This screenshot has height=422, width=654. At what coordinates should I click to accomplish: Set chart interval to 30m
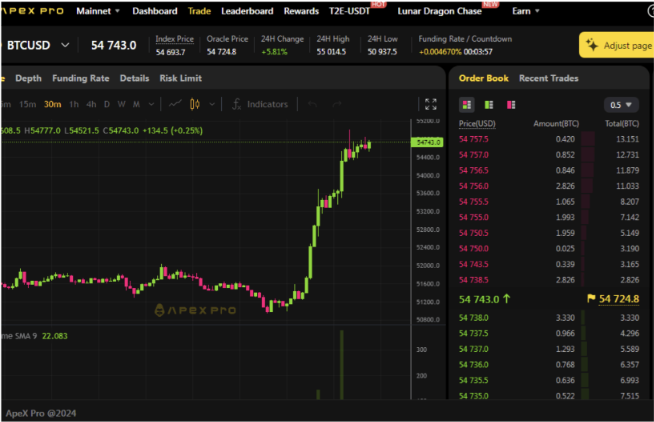tap(53, 104)
